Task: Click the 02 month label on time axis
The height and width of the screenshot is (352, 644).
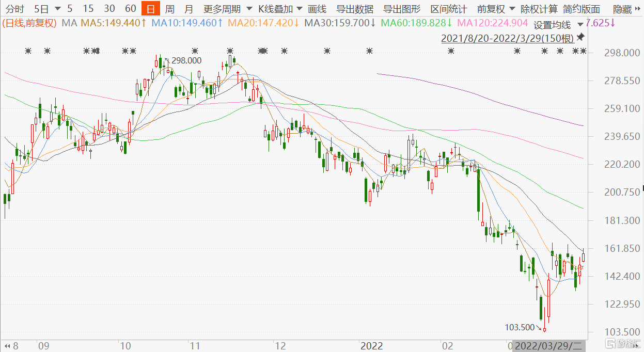Action: click(447, 345)
